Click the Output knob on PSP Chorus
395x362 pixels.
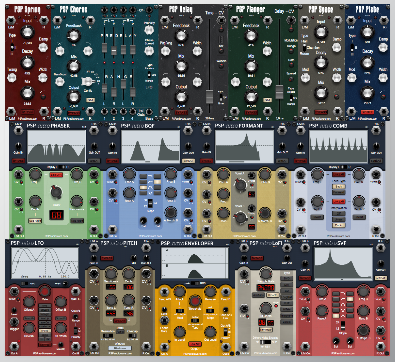tap(74, 97)
